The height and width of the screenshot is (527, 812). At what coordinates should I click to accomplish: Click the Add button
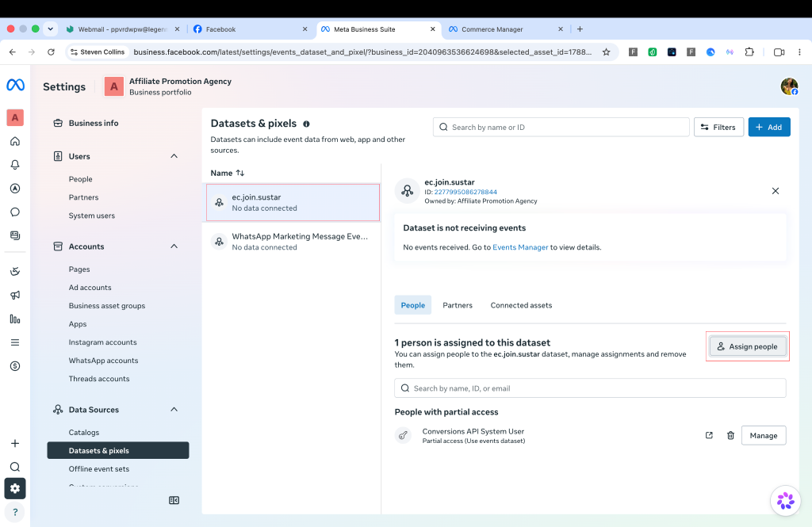tap(769, 128)
